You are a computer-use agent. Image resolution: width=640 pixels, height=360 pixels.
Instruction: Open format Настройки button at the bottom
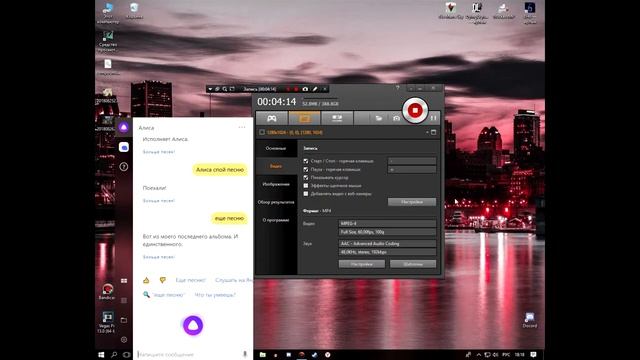[x=362, y=264]
